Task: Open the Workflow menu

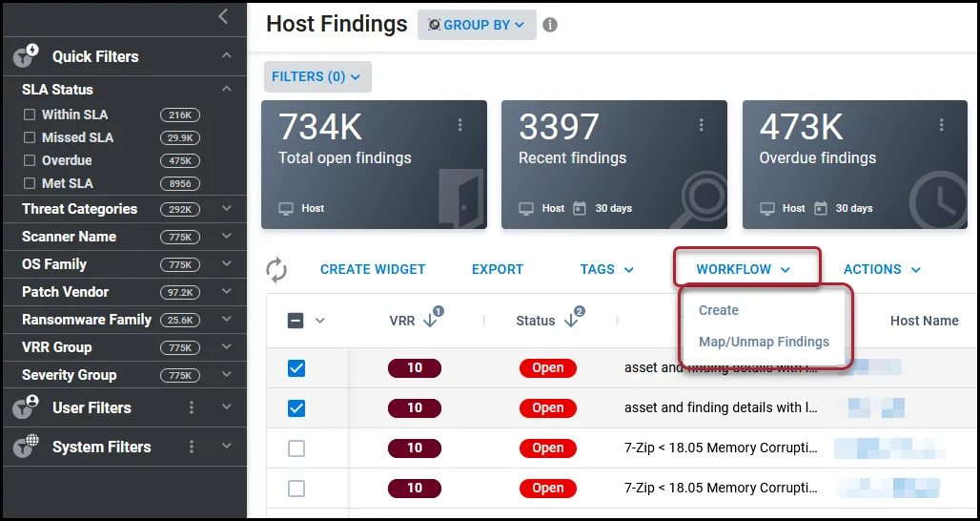Action: tap(744, 270)
